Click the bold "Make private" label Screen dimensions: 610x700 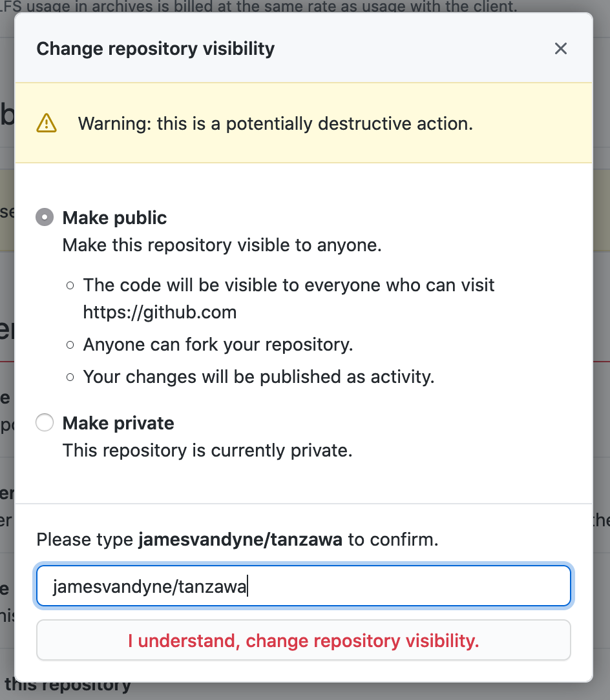point(118,423)
